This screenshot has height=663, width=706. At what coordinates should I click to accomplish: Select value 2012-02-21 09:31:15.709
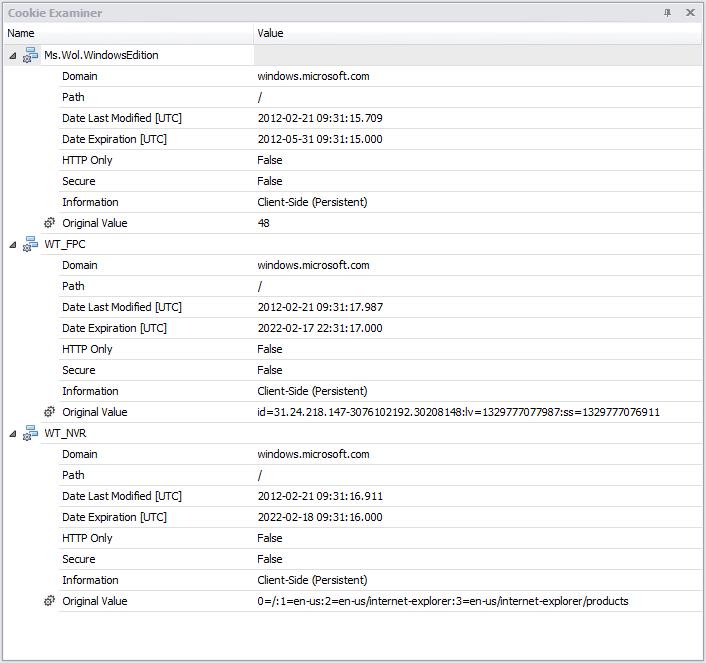(320, 118)
